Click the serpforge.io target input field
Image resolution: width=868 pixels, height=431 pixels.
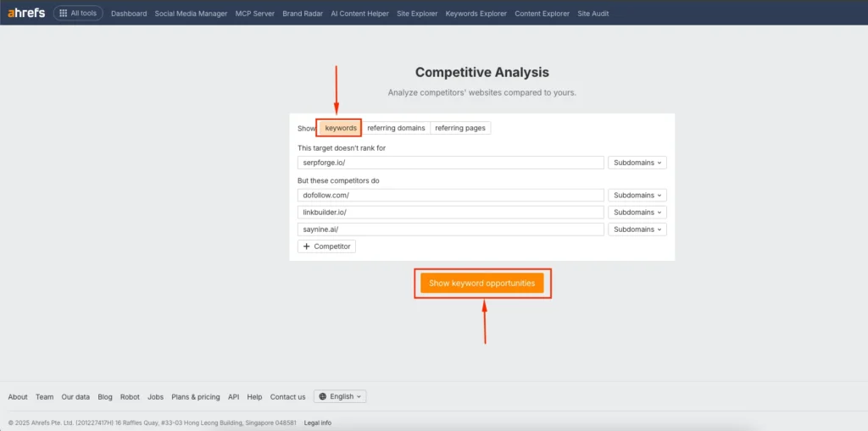tap(451, 163)
